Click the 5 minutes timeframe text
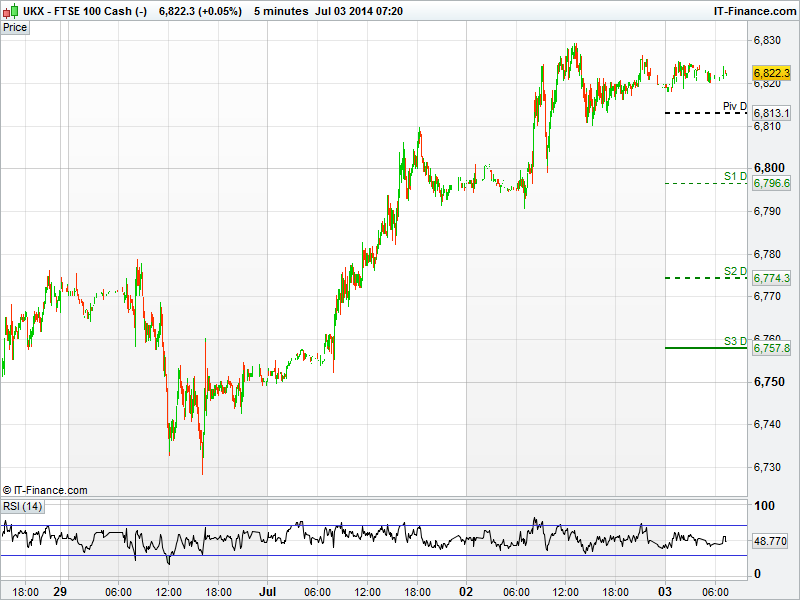 click(281, 11)
